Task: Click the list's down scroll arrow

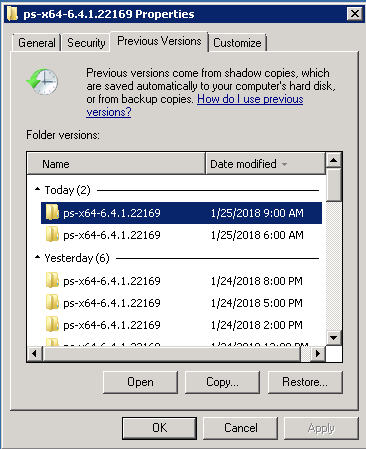Action: (x=334, y=338)
